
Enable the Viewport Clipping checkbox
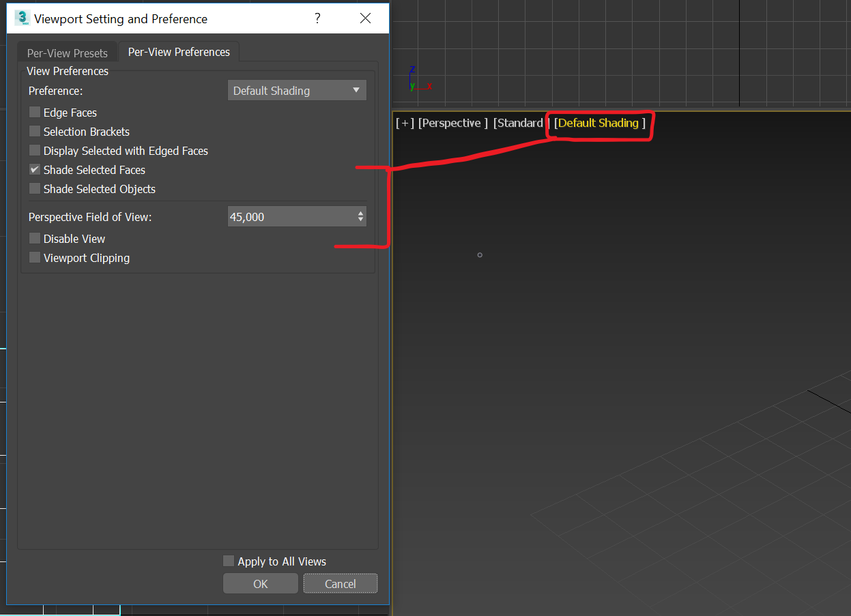(35, 258)
